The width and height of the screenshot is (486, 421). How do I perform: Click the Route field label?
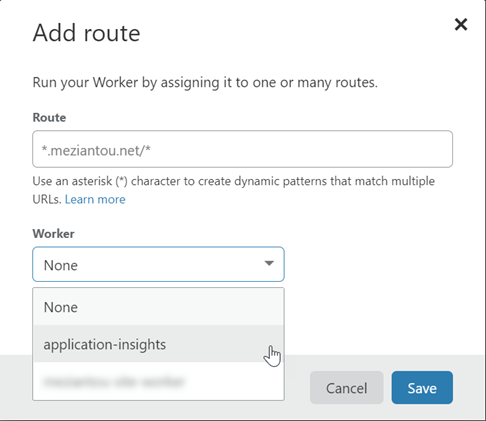click(x=49, y=118)
